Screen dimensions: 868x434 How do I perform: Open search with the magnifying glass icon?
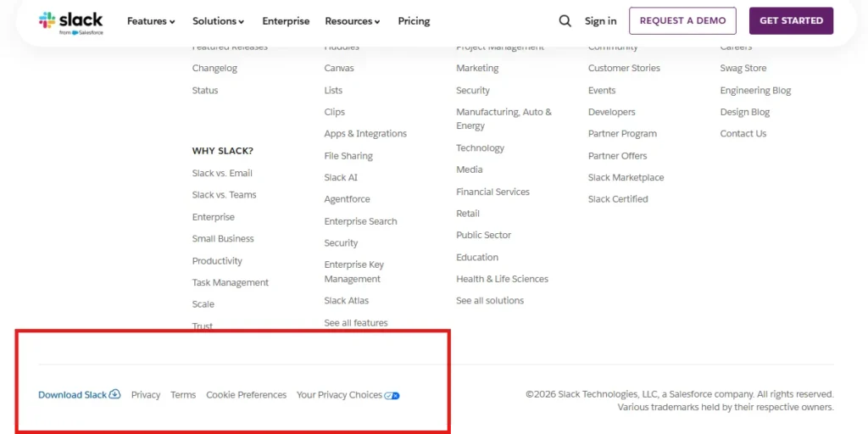(565, 21)
